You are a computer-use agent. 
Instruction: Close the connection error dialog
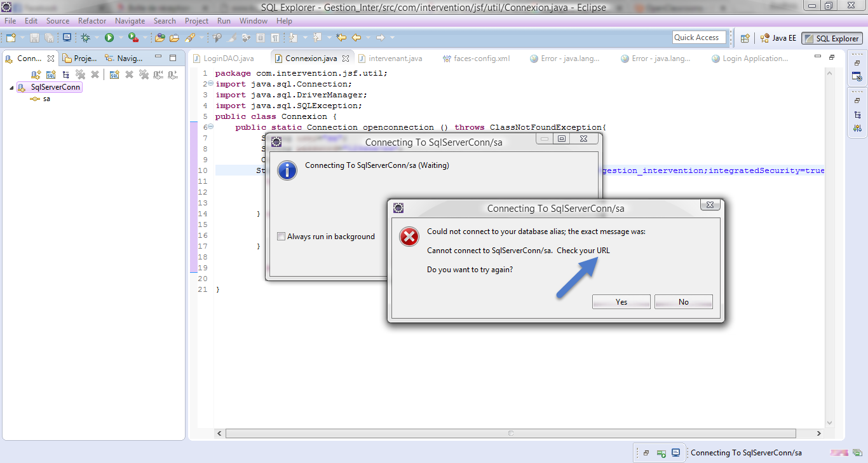[710, 205]
